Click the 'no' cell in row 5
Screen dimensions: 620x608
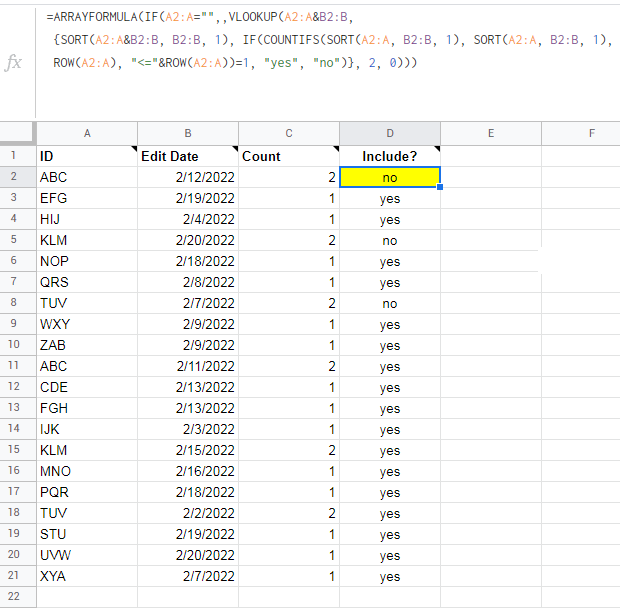coord(390,240)
